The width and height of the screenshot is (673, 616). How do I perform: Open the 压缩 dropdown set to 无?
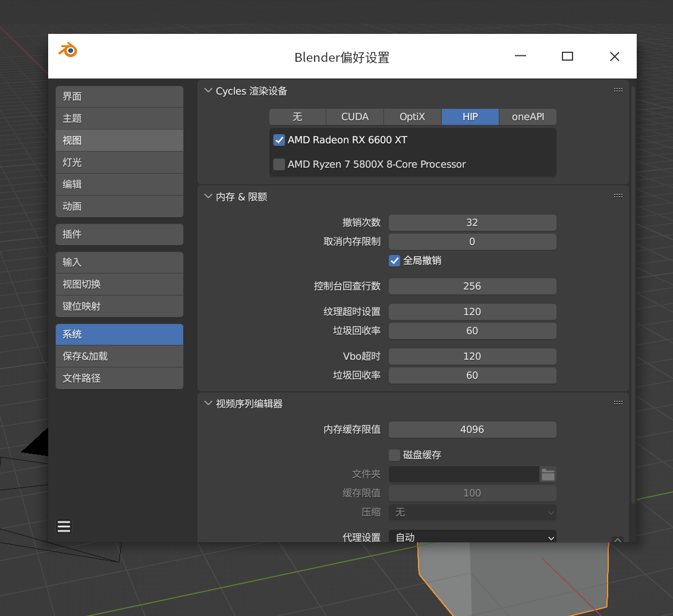pyautogui.click(x=472, y=512)
